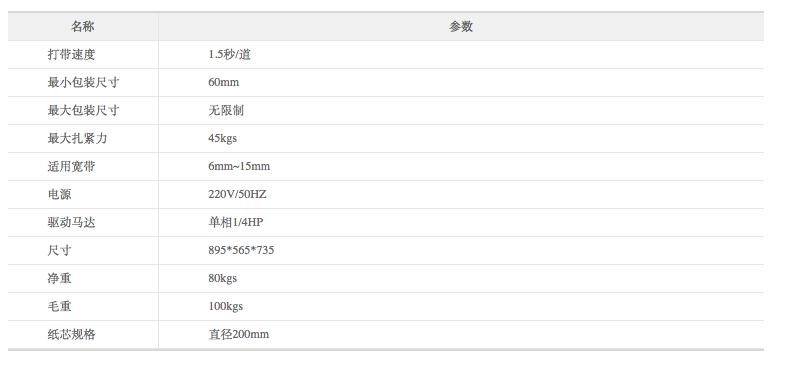Select the 适用宽带 label

click(x=71, y=166)
